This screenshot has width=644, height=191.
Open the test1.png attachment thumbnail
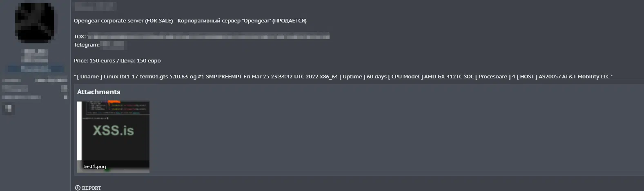pyautogui.click(x=113, y=136)
